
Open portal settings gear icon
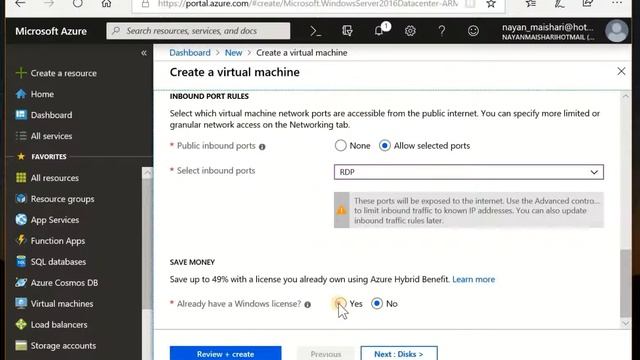pyautogui.click(x=410, y=31)
